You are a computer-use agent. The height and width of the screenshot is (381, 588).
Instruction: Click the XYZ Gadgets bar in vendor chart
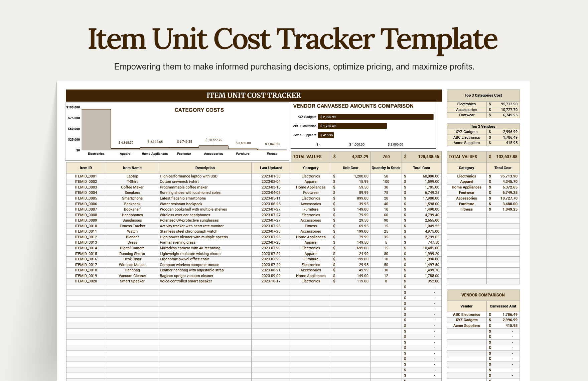coord(376,117)
